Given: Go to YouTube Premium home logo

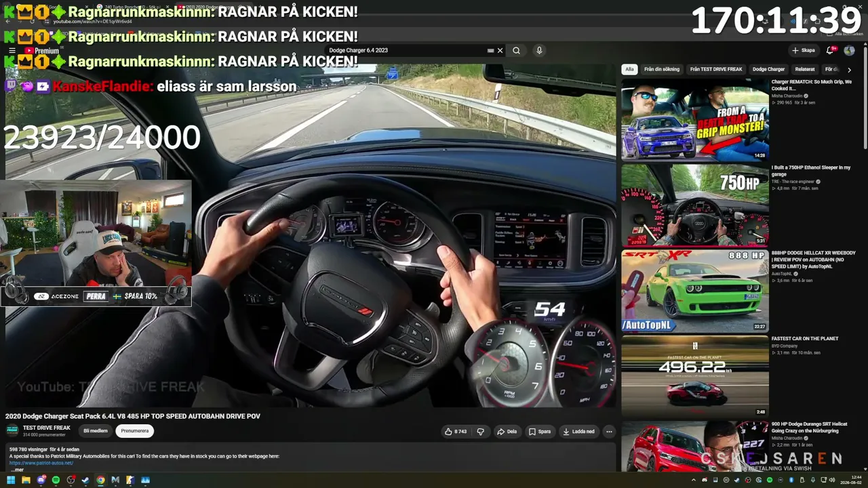Looking at the screenshot, I should [x=41, y=51].
